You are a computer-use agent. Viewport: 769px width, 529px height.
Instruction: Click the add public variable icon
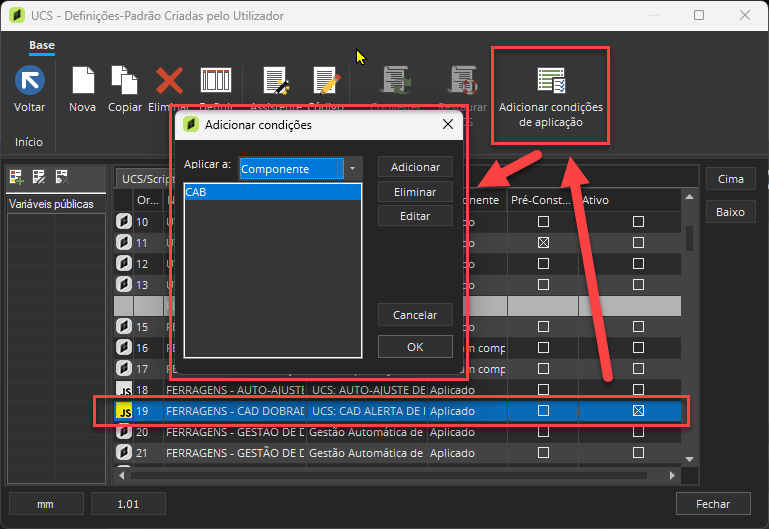click(x=16, y=177)
